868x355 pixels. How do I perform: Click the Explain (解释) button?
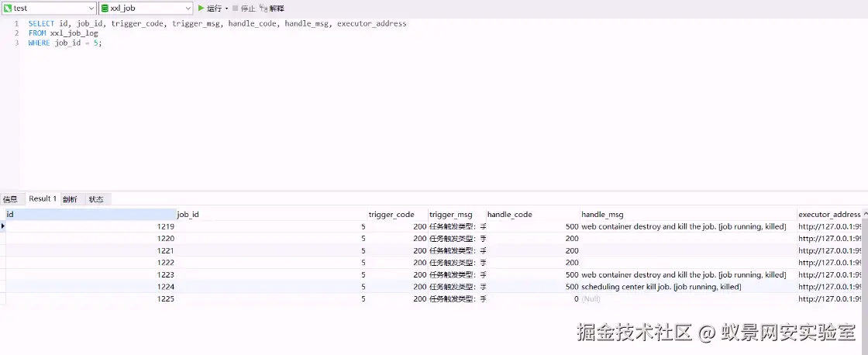coord(272,9)
